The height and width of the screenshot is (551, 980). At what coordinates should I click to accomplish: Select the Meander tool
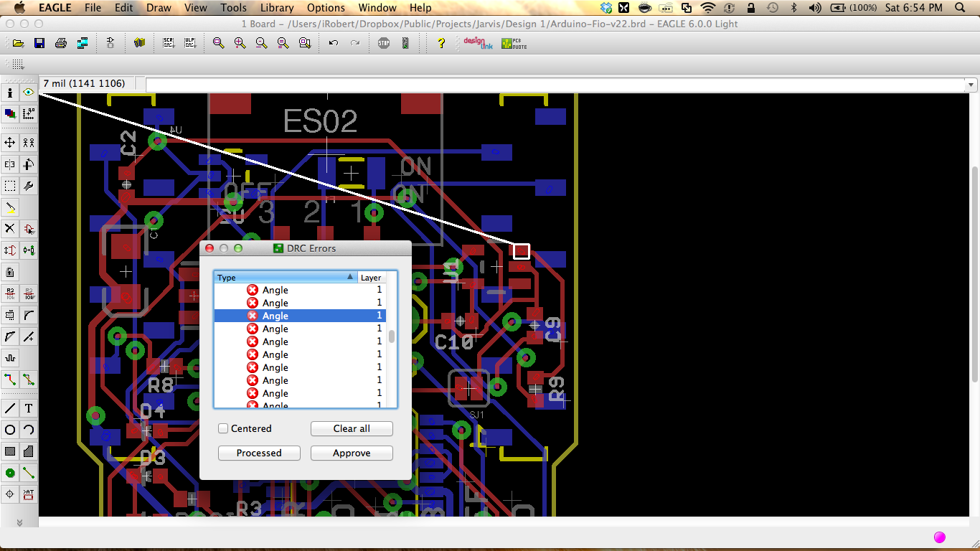click(10, 358)
